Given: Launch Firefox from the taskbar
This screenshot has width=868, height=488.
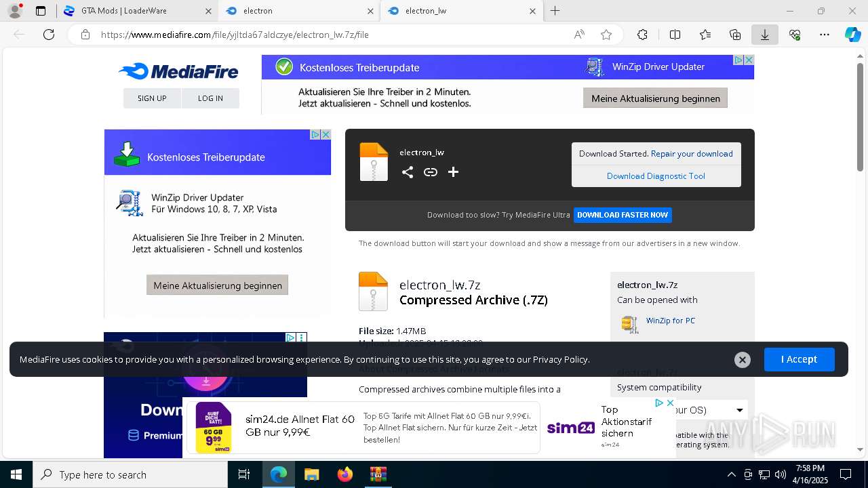Looking at the screenshot, I should click(x=344, y=474).
